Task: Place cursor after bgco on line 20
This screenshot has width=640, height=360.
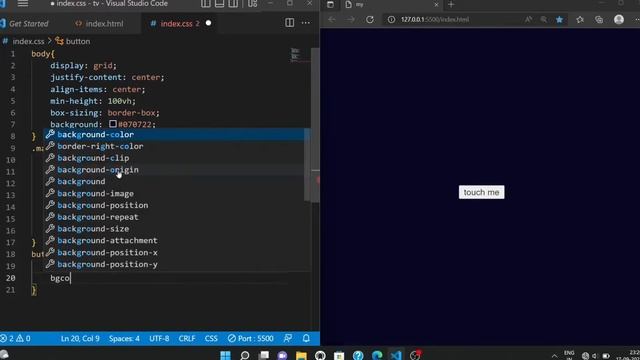Action: [x=71, y=278]
